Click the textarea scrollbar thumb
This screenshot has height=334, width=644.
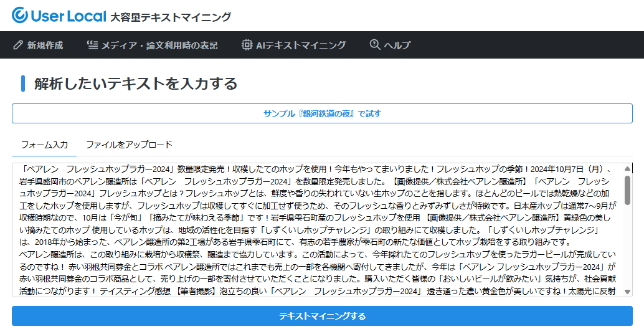pos(627,189)
